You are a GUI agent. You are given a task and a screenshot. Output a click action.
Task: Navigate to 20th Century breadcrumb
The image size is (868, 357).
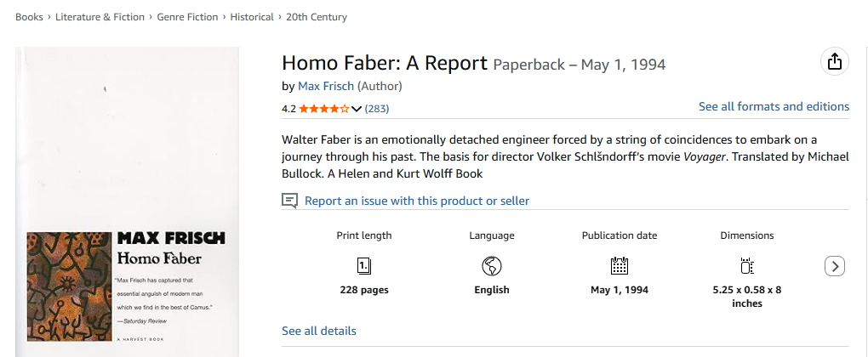(317, 17)
